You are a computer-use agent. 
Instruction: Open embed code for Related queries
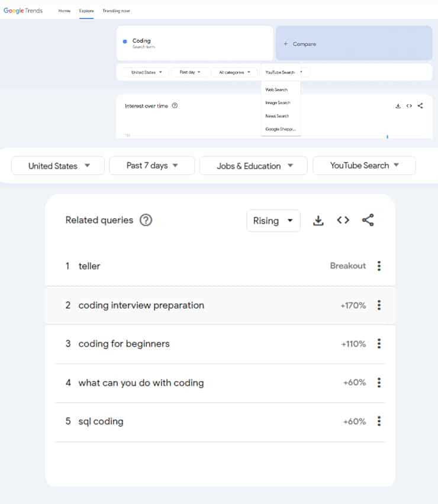coord(342,220)
